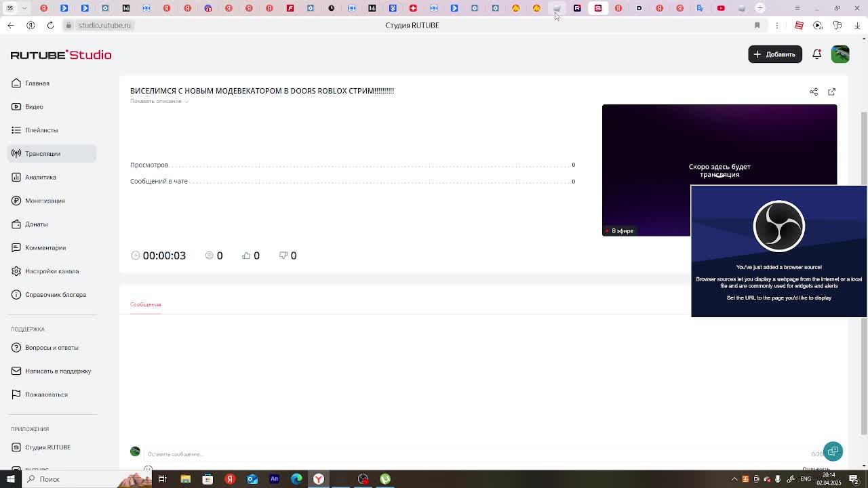Open the support chat widget button
868x488 pixels.
[x=833, y=451]
